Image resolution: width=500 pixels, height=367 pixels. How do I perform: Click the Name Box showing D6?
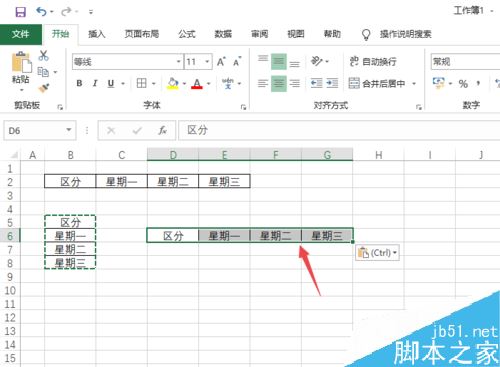click(40, 130)
